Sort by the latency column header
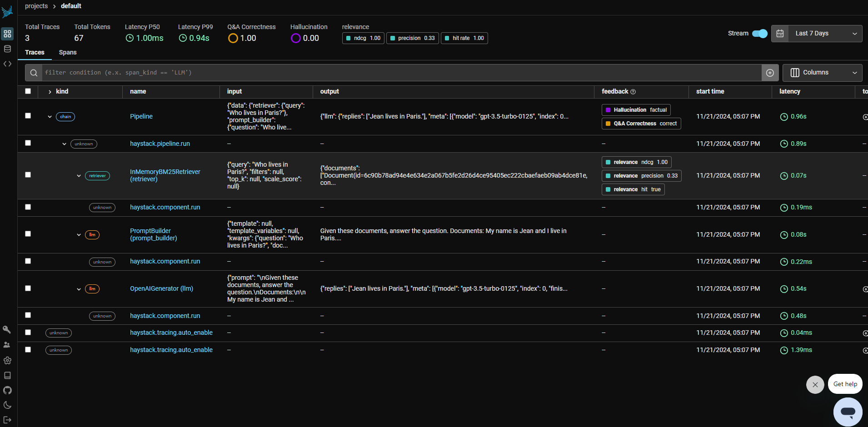 coord(790,92)
